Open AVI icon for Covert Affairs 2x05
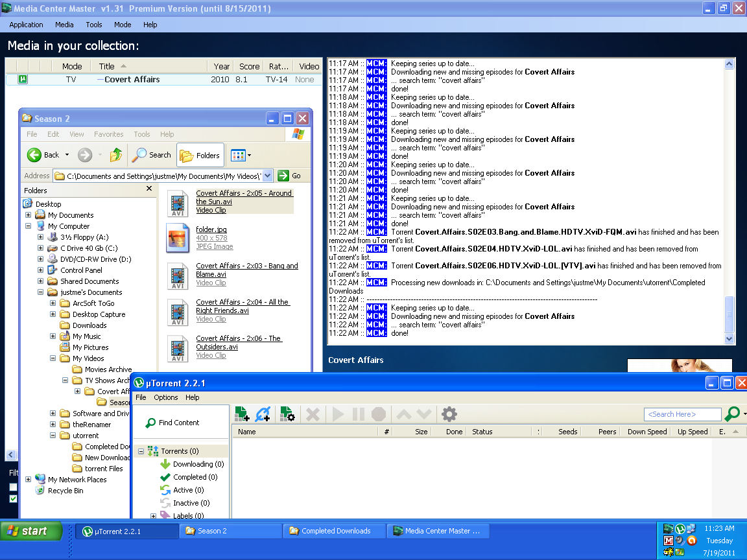The width and height of the screenshot is (747, 560). coord(178,204)
